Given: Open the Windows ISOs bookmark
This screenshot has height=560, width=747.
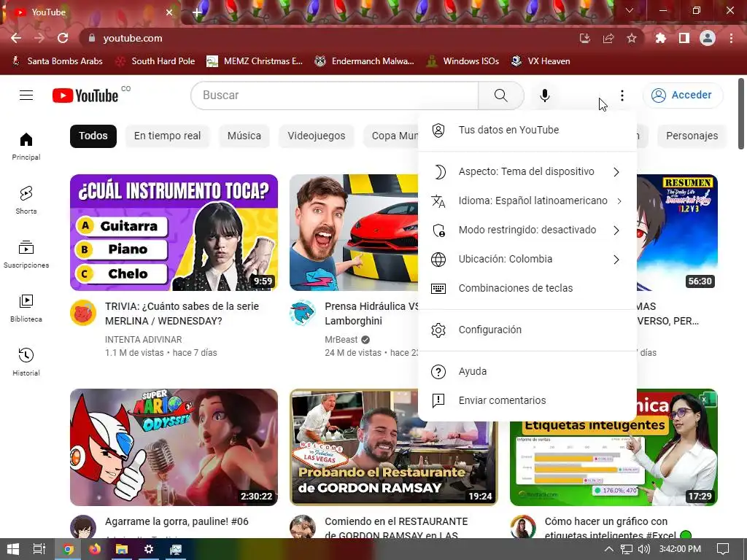Looking at the screenshot, I should [x=462, y=61].
